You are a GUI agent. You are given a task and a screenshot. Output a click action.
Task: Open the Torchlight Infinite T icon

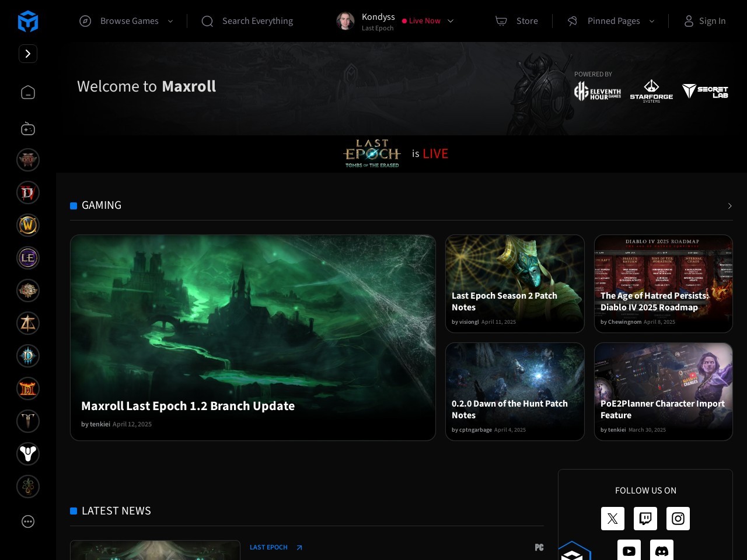pos(28,421)
